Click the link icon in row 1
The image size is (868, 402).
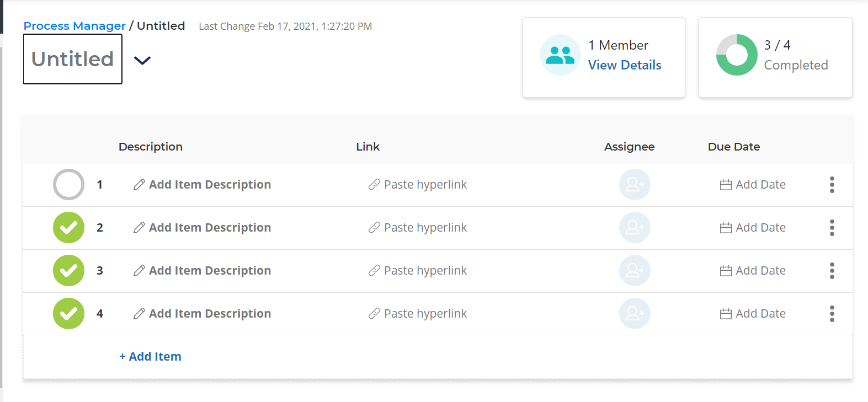click(374, 185)
